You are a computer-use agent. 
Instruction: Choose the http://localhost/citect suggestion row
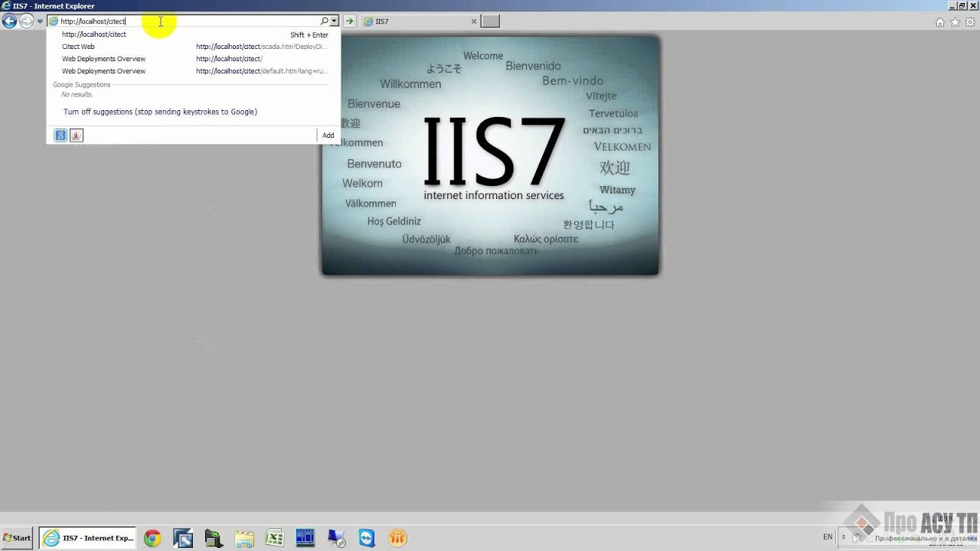click(194, 34)
